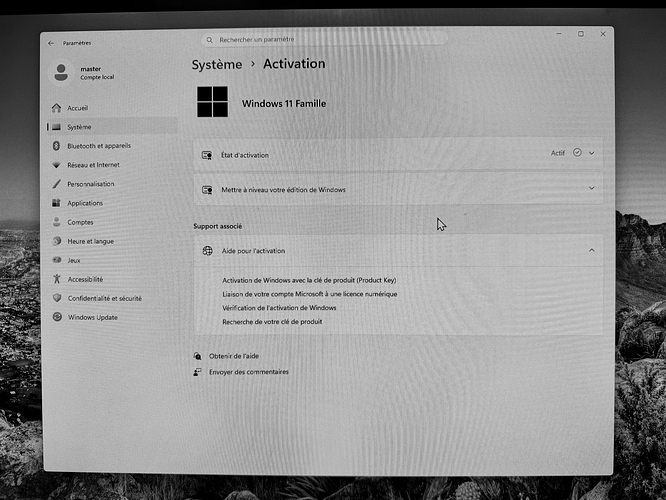This screenshot has height=500, width=666.
Task: Open Liaison de votre compte Microsoft link
Action: (x=310, y=294)
